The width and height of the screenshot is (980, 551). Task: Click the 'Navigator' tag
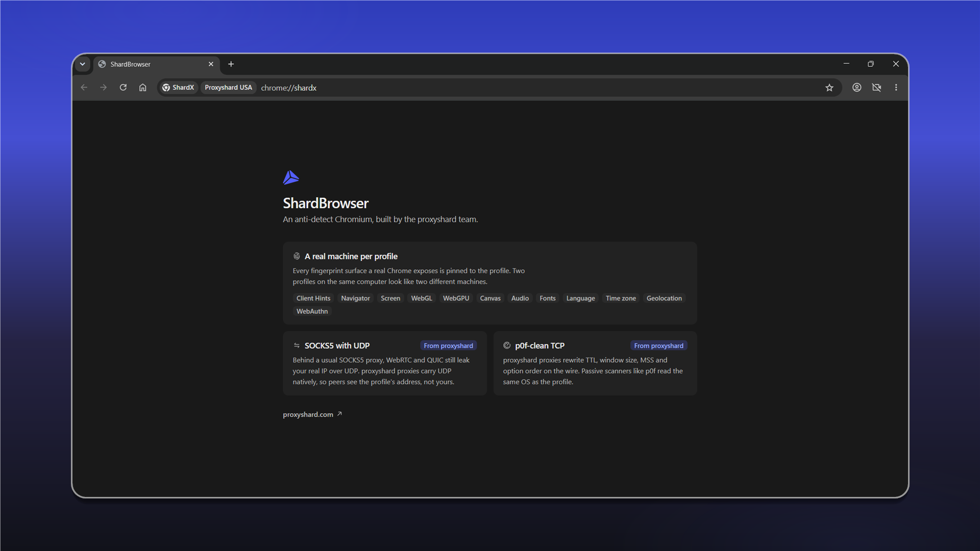[355, 298]
